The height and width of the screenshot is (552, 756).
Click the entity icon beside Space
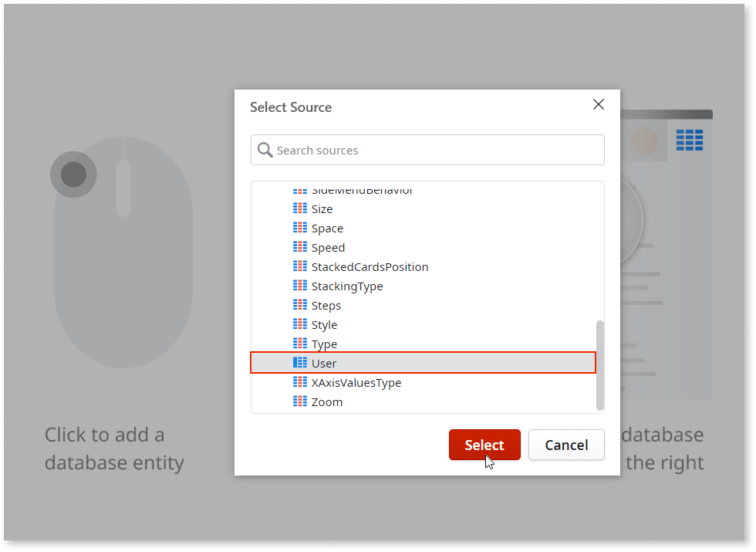(x=300, y=228)
